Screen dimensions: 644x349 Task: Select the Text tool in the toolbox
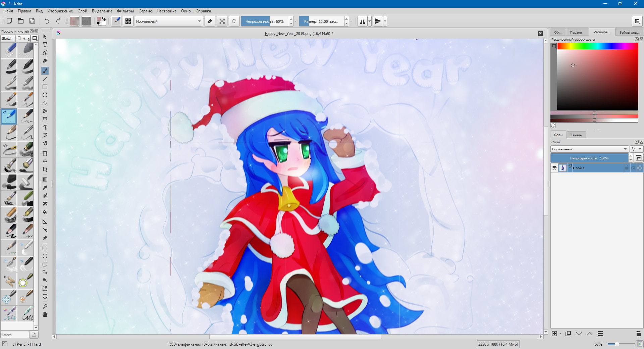click(x=45, y=45)
